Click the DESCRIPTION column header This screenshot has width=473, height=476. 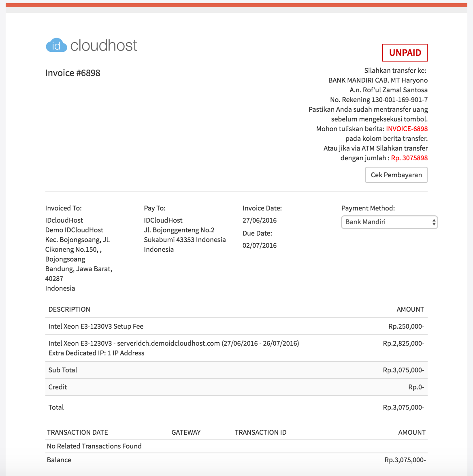(x=69, y=309)
